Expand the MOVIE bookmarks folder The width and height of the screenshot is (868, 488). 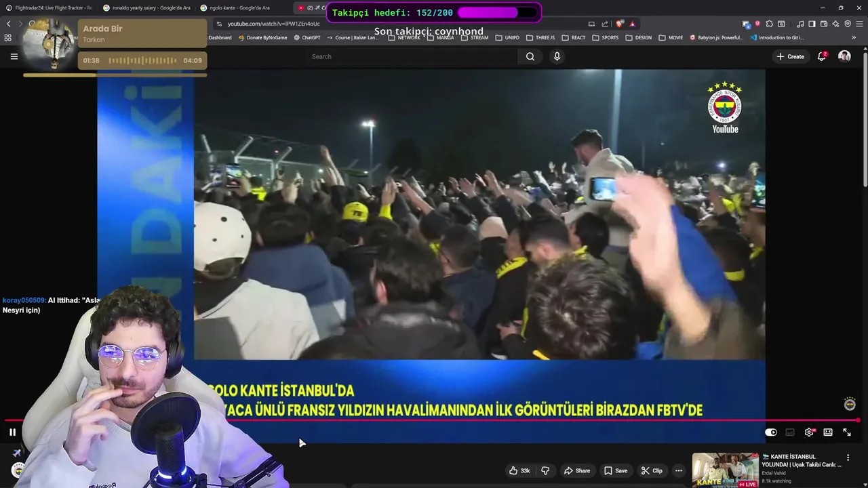click(671, 38)
